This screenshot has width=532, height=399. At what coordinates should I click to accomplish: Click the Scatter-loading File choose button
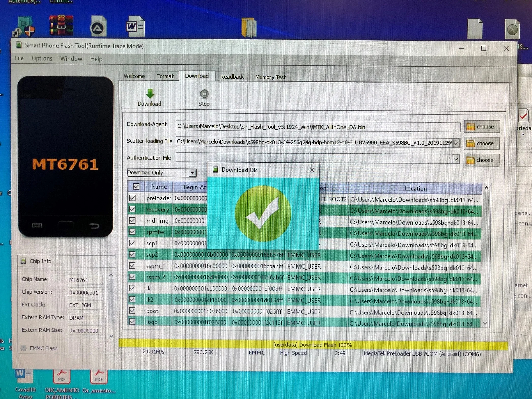[481, 143]
